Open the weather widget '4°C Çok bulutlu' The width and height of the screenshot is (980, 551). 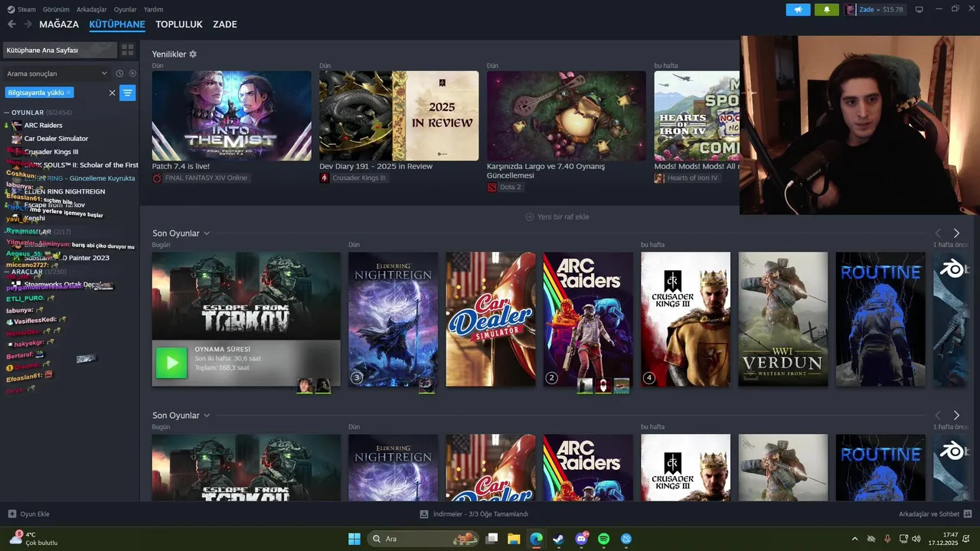33,539
